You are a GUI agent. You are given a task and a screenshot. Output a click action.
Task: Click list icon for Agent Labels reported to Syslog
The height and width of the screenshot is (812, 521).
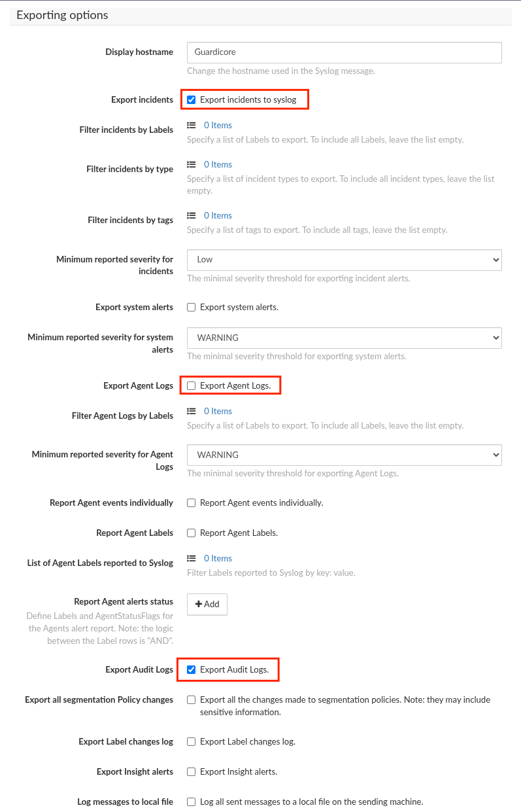(191, 558)
